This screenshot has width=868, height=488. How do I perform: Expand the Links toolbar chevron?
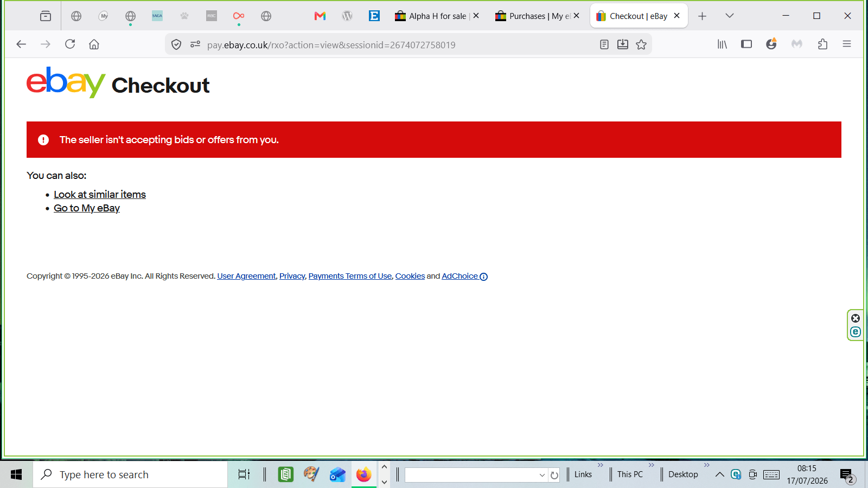pyautogui.click(x=601, y=465)
